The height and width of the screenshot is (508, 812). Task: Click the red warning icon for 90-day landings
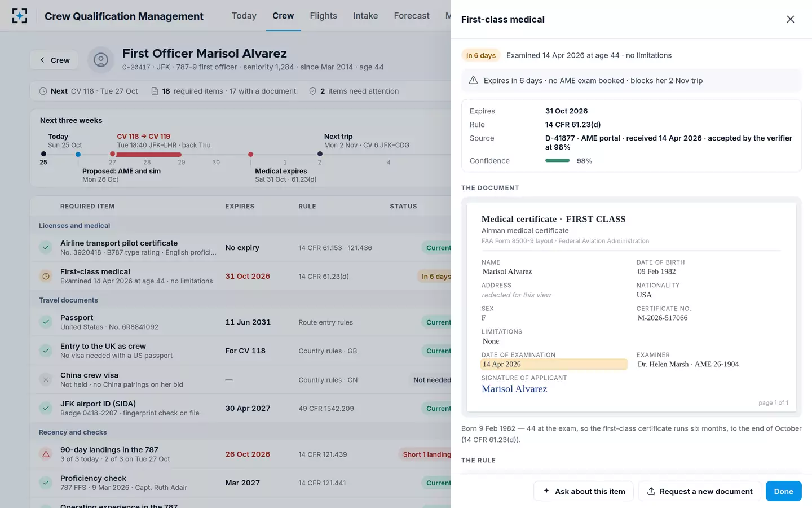coord(46,454)
